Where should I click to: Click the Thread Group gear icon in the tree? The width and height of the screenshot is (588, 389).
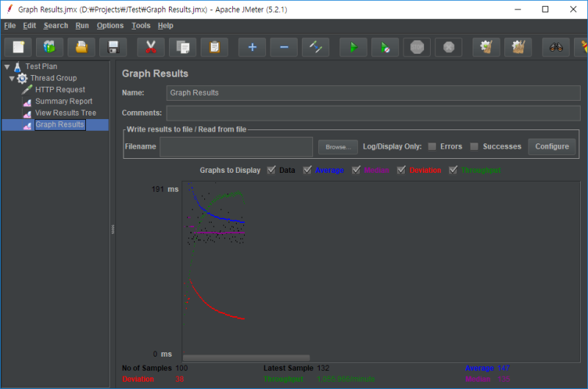pos(22,78)
